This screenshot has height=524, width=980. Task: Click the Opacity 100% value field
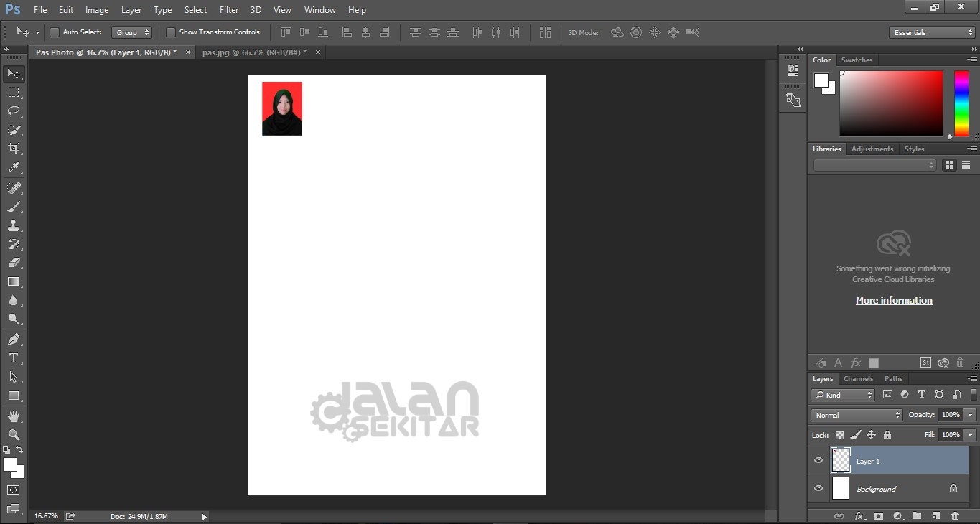(x=951, y=415)
